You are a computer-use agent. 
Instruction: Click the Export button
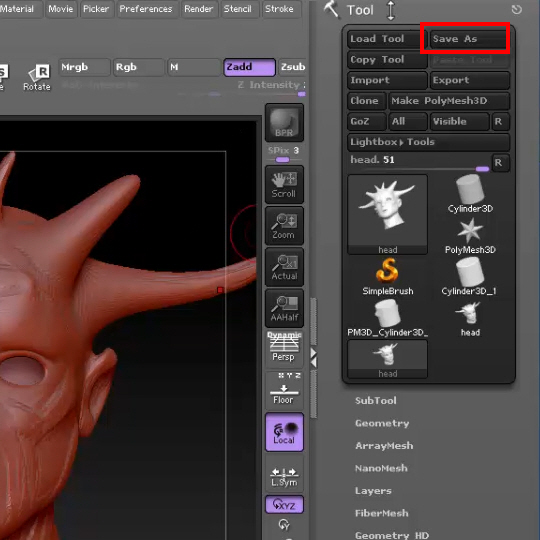(x=469, y=80)
